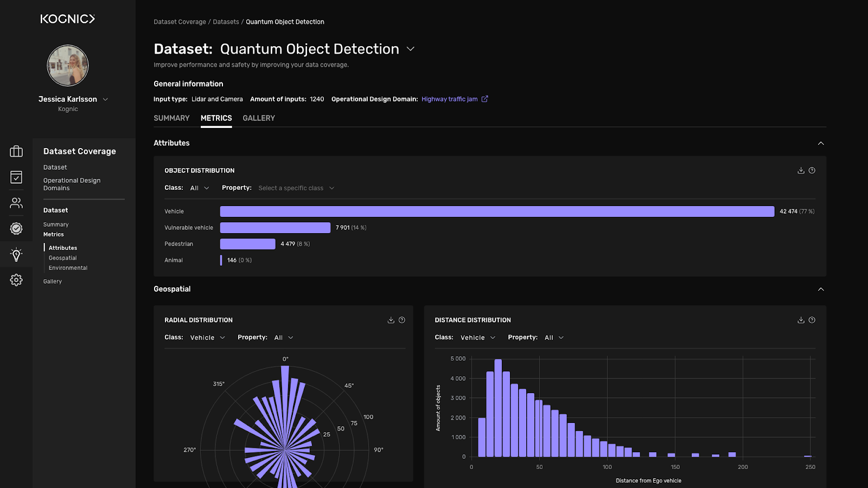Image resolution: width=868 pixels, height=488 pixels.
Task: Open Operational Design Domains in sidebar
Action: click(72, 184)
